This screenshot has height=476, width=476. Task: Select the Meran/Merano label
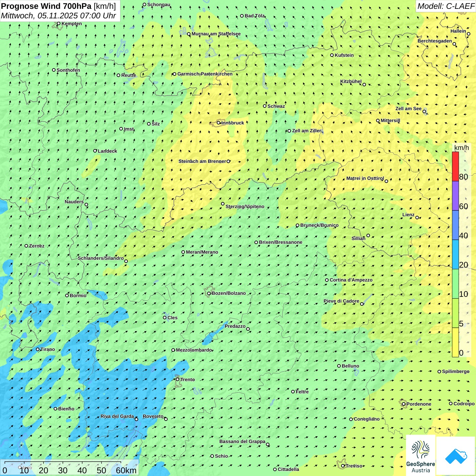pyautogui.click(x=202, y=252)
